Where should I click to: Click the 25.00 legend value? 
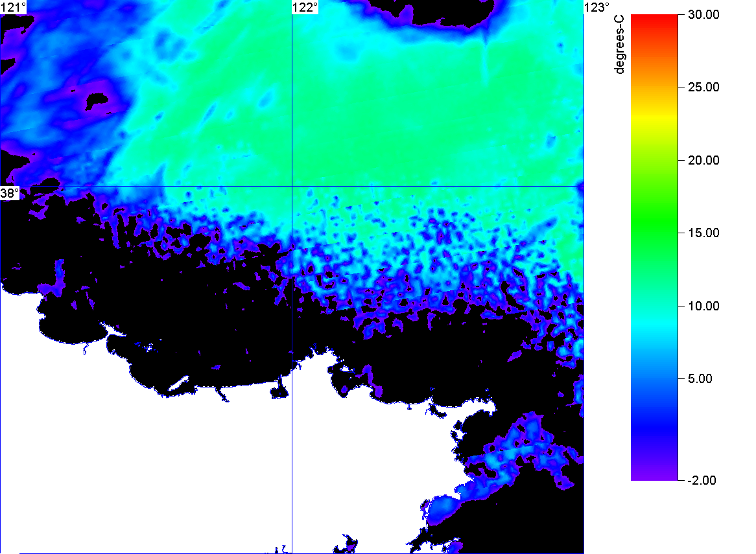coord(703,87)
